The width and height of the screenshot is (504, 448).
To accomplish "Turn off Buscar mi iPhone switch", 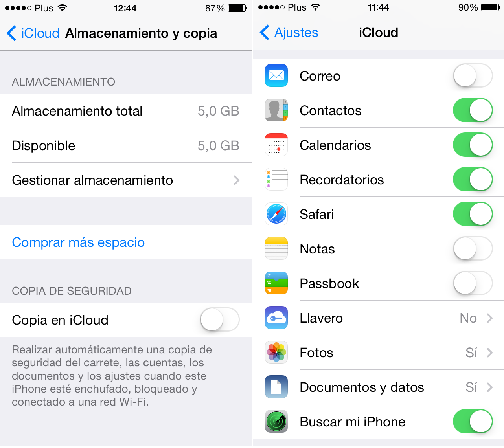I will pos(473,421).
